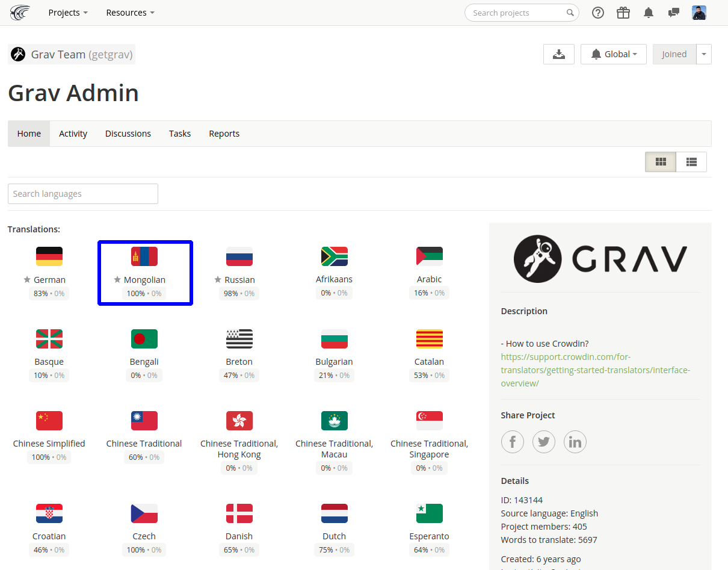Open the Bengali flag icon

[x=144, y=339]
